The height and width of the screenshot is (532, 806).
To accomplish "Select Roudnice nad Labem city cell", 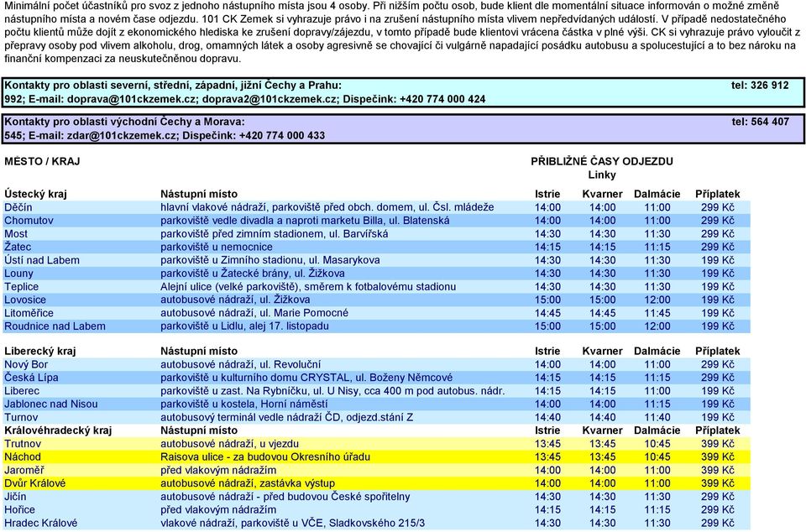I will coord(55,326).
